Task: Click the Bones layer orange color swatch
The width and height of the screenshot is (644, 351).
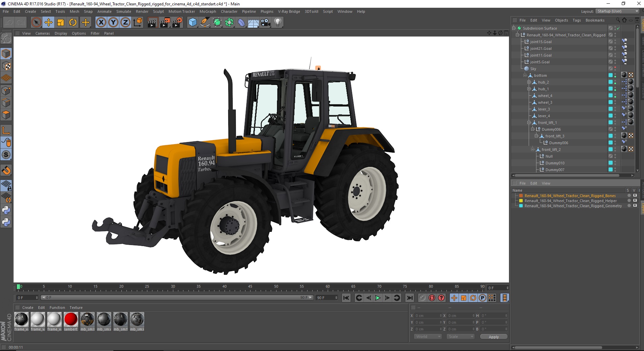Action: pyautogui.click(x=521, y=196)
